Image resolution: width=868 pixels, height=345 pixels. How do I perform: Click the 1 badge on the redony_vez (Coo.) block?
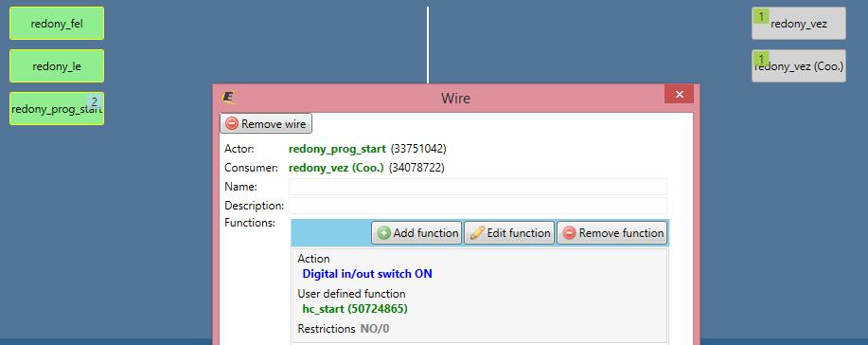coord(761,59)
